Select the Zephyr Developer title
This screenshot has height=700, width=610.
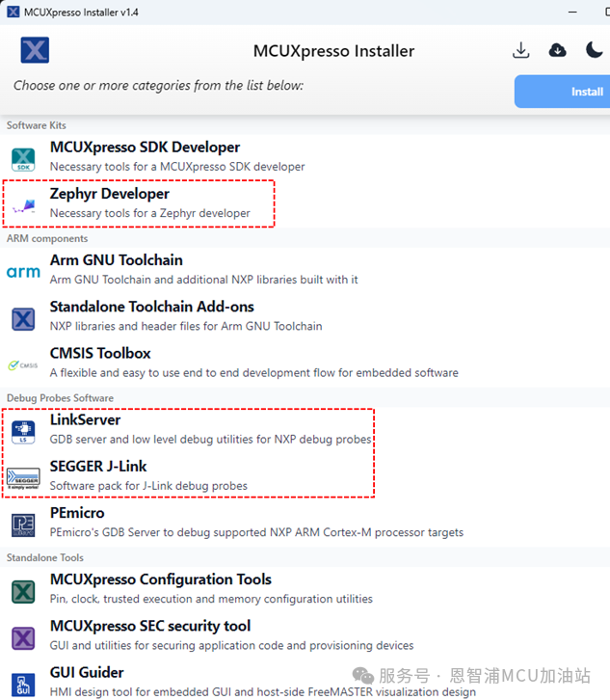coord(110,194)
